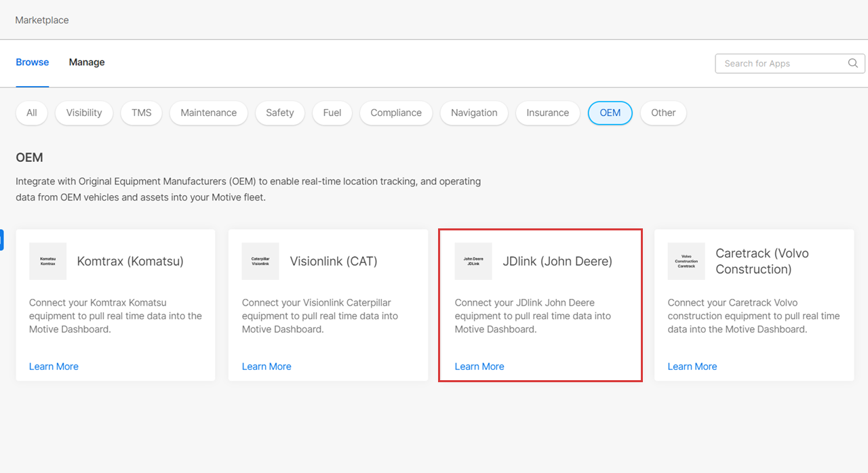The height and width of the screenshot is (473, 868).
Task: Select the Browse tab
Action: pos(33,62)
